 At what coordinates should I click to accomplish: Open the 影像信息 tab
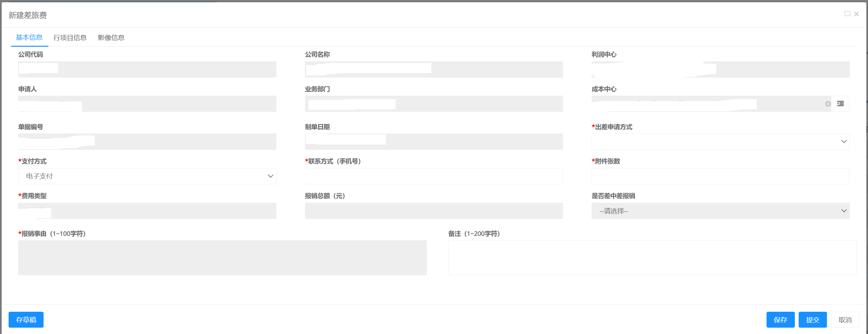pyautogui.click(x=111, y=38)
